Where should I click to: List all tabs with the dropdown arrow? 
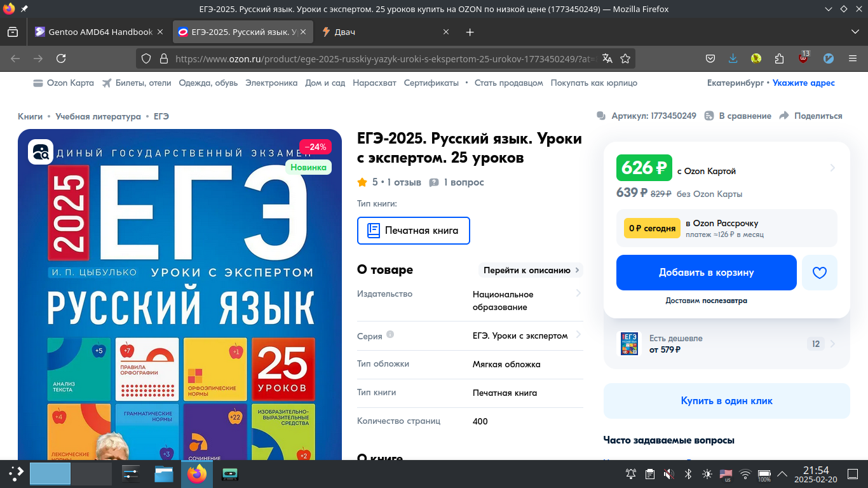(x=855, y=32)
